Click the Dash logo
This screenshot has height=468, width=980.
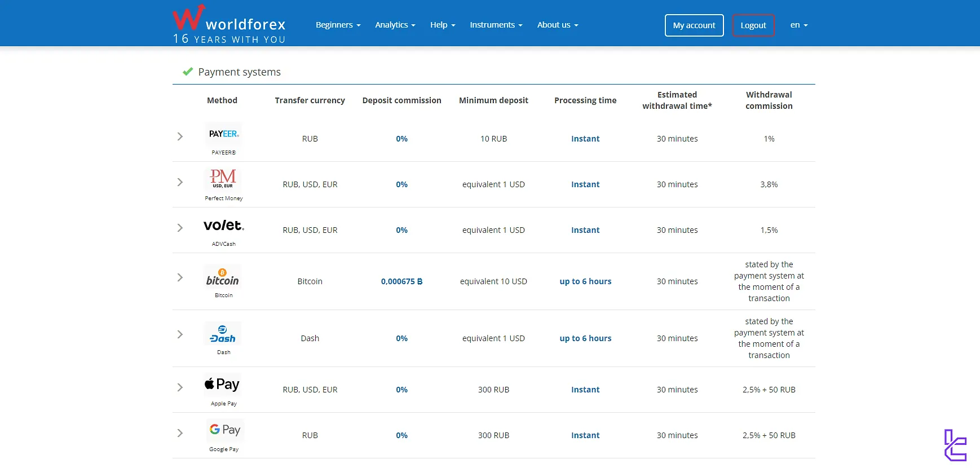click(223, 334)
